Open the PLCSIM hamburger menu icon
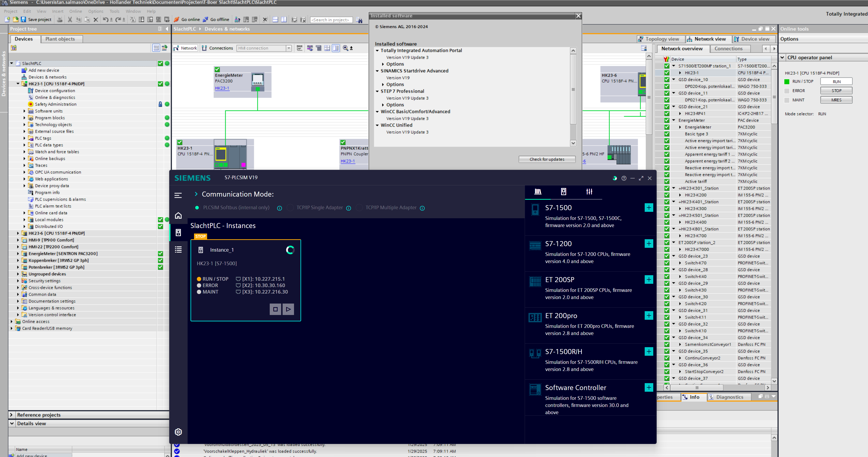 pyautogui.click(x=178, y=195)
